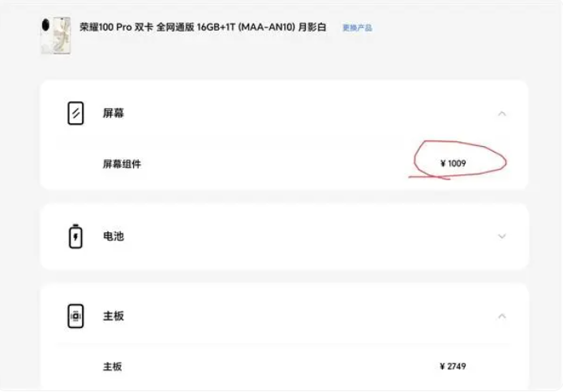This screenshot has width=563, height=392.
Task: Click the 主板 item row label
Action: click(x=113, y=367)
